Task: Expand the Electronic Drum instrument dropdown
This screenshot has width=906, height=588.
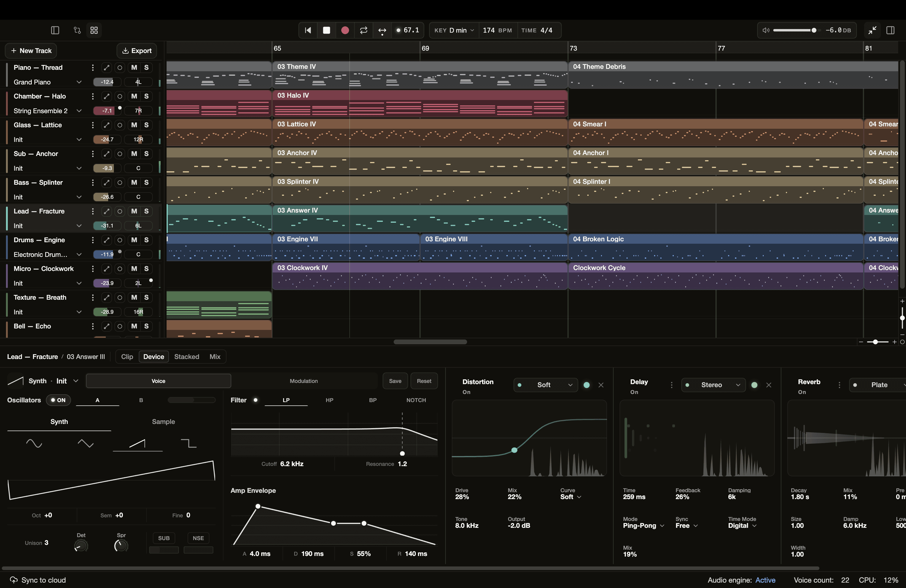Action: point(79,254)
